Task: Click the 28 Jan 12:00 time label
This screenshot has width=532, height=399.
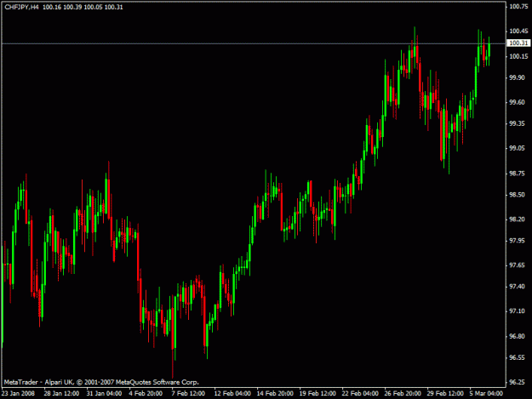Action: click(61, 393)
